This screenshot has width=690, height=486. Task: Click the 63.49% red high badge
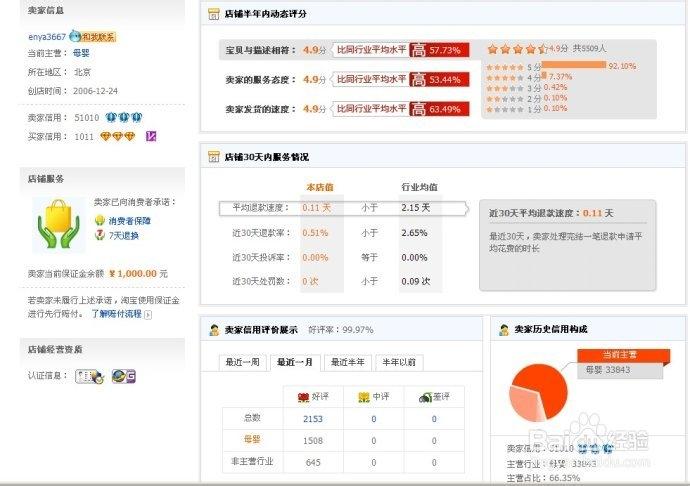(439, 109)
